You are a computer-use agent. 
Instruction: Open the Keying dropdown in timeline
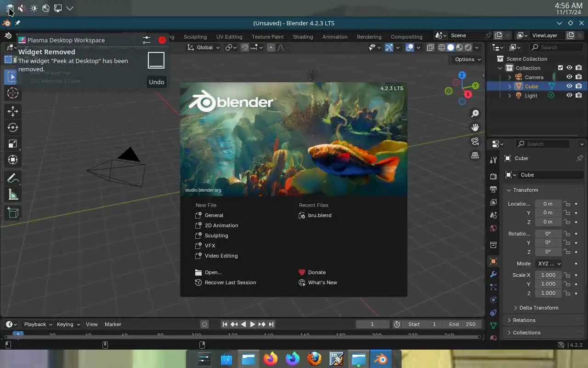pyautogui.click(x=68, y=324)
